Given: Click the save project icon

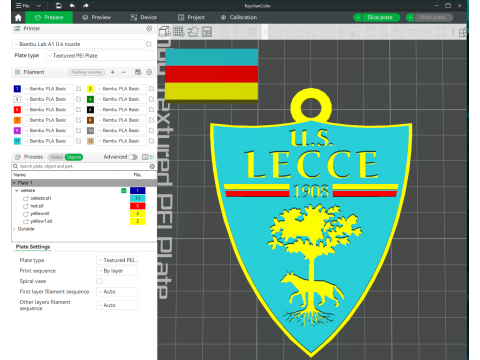Looking at the screenshot, I should (59, 6).
